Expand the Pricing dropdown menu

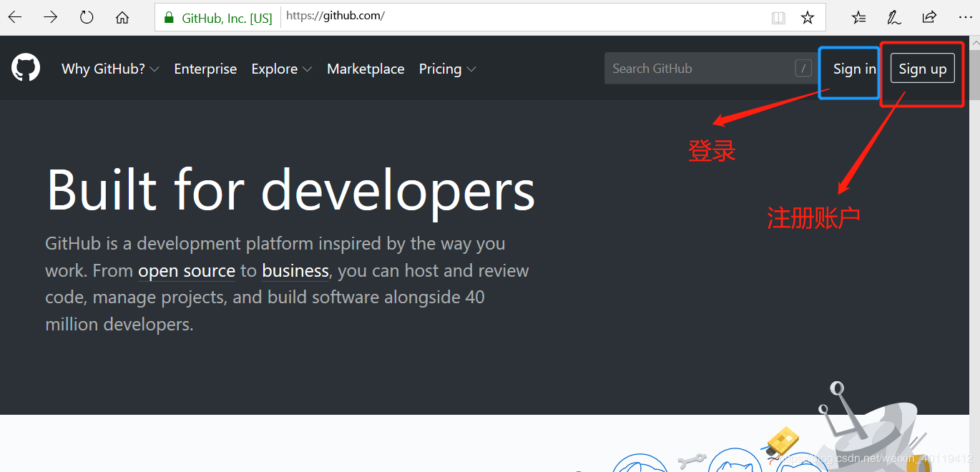coord(448,69)
